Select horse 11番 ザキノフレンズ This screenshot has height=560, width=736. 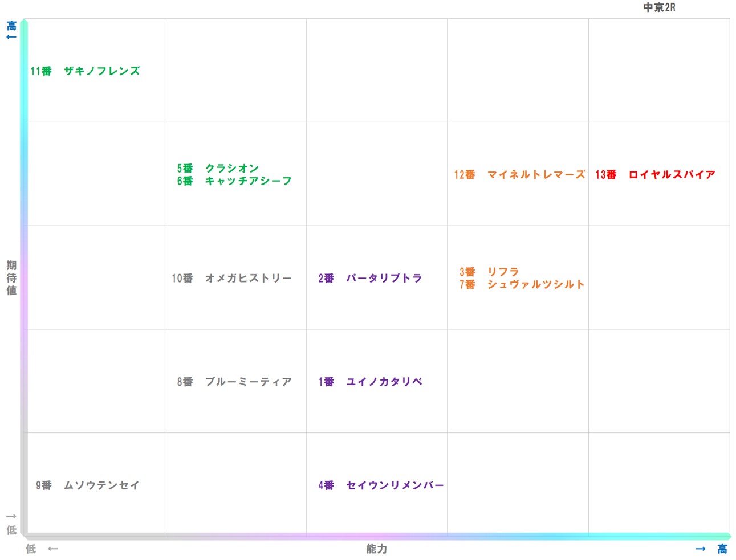click(86, 71)
